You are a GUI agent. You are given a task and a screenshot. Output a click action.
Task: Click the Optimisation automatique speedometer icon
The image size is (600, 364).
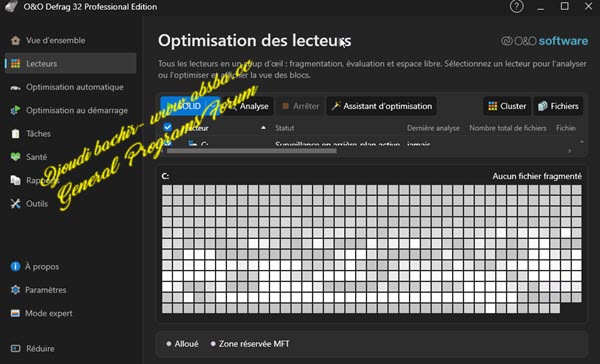[x=15, y=88]
